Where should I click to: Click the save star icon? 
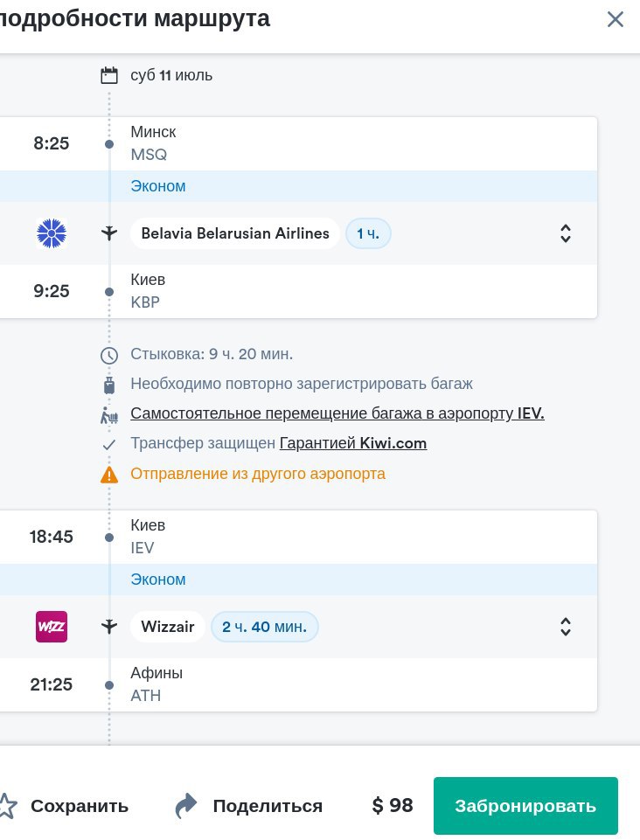[x=5, y=806]
